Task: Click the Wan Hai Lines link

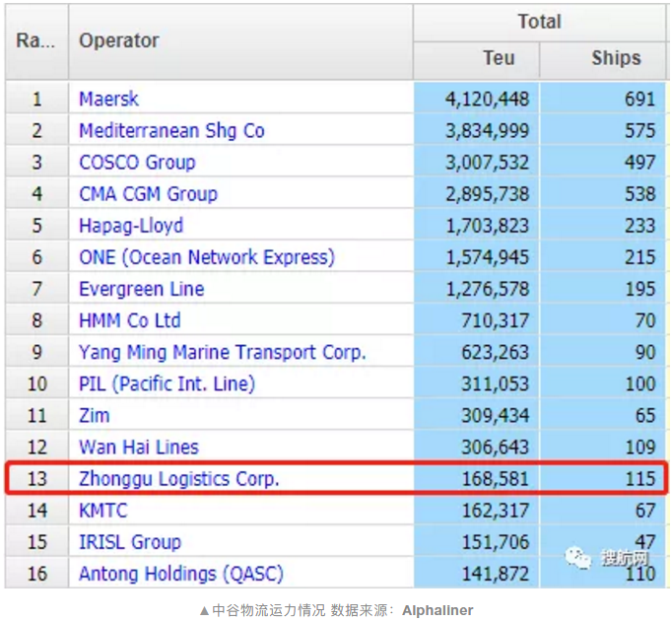Action: click(x=139, y=448)
